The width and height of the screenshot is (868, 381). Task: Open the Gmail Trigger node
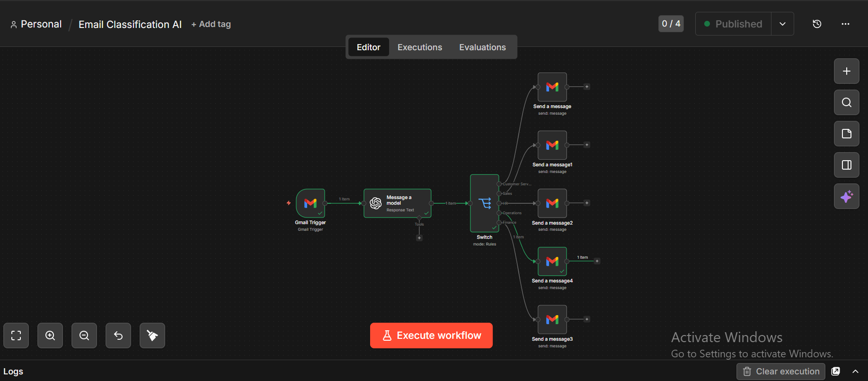(310, 203)
